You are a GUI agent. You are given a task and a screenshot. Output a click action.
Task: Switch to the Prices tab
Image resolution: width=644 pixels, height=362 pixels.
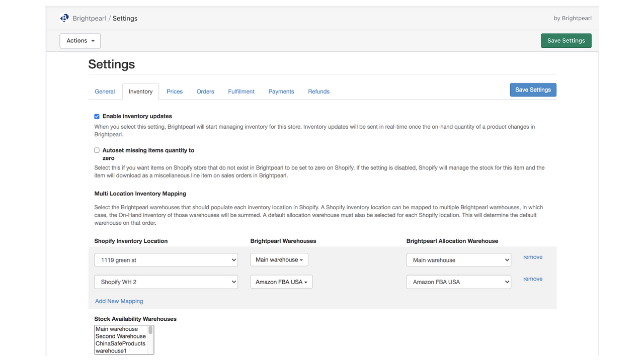coord(175,91)
